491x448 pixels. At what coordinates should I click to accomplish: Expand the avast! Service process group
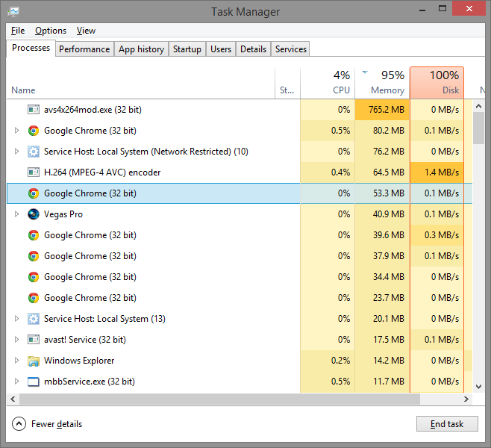click(x=17, y=339)
